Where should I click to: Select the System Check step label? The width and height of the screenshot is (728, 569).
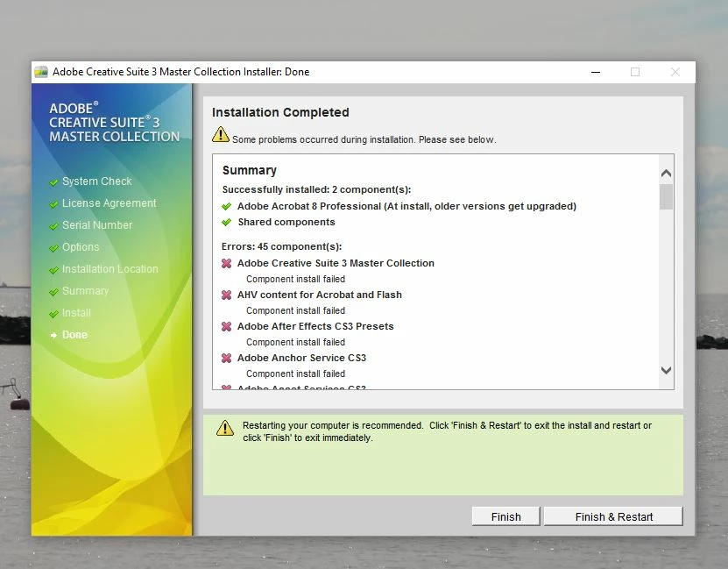pyautogui.click(x=97, y=181)
